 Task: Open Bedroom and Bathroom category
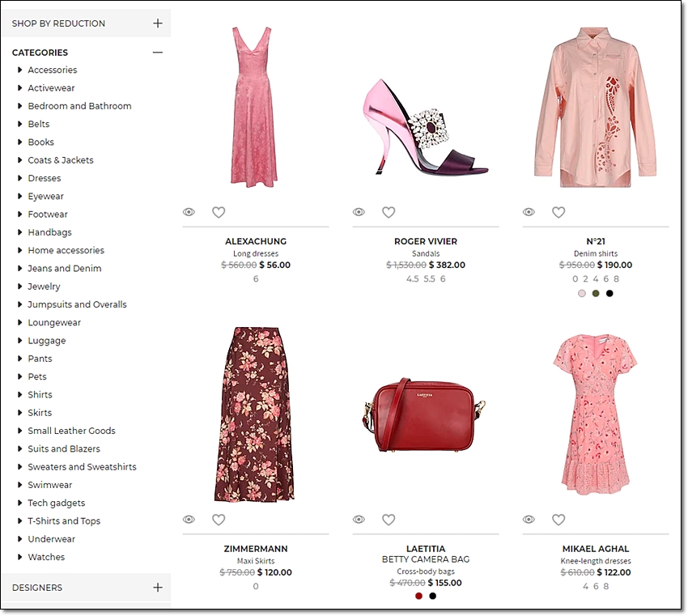pyautogui.click(x=79, y=106)
